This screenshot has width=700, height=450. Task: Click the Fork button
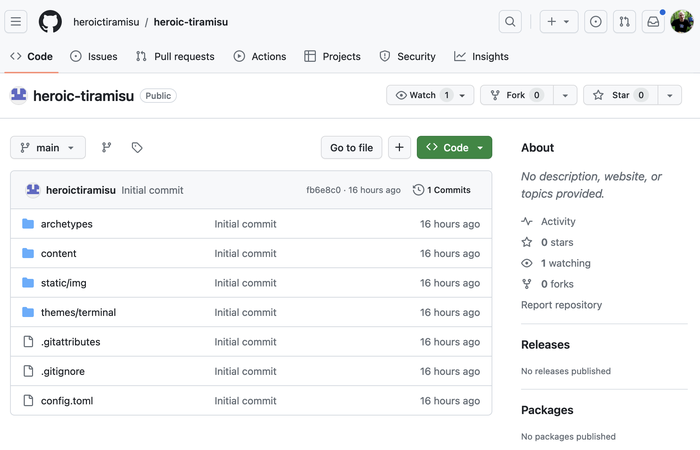[517, 95]
